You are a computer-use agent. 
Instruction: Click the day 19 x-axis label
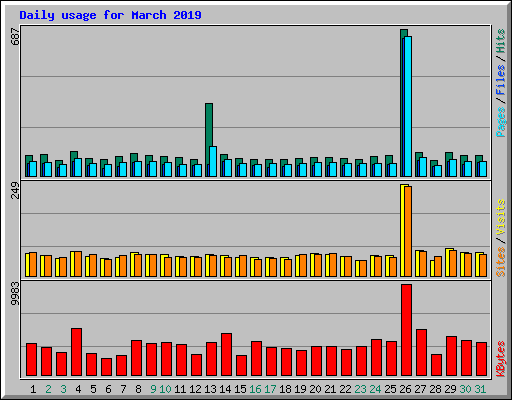300,389
